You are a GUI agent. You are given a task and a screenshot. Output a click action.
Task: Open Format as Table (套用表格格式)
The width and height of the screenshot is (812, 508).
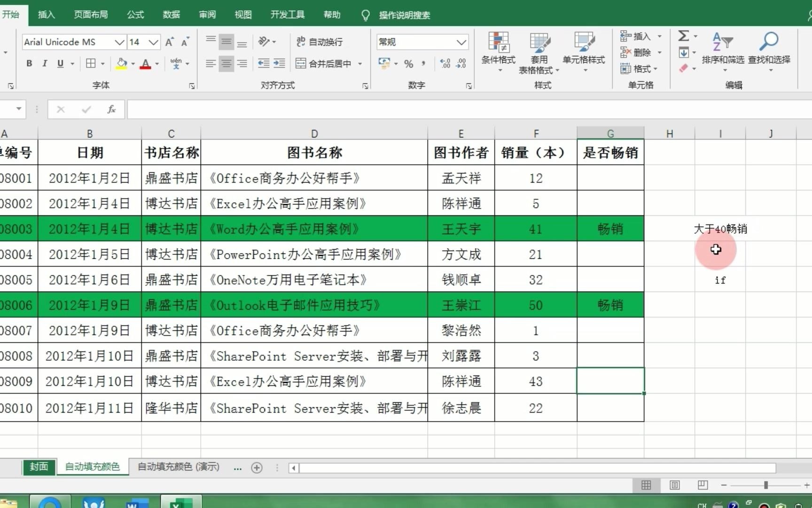coord(539,53)
